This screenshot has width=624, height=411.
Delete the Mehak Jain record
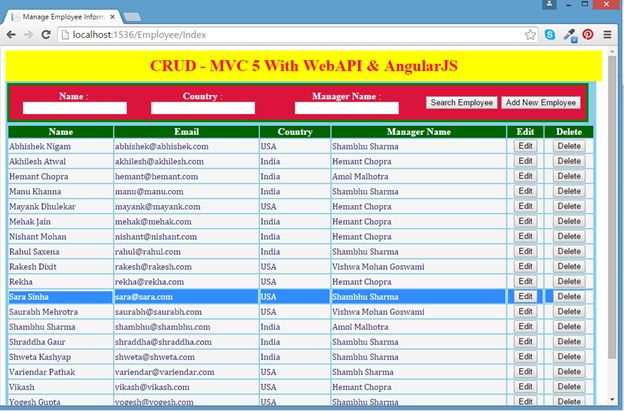coord(569,221)
